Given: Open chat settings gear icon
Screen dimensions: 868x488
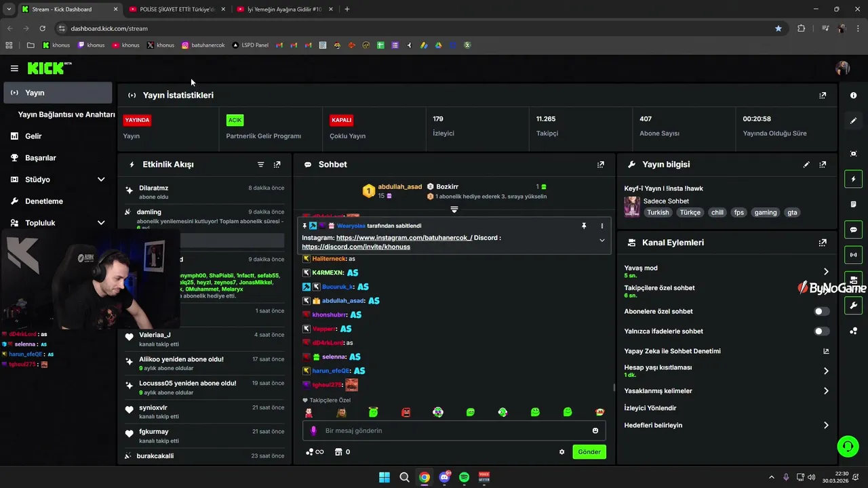Looking at the screenshot, I should coord(561,452).
